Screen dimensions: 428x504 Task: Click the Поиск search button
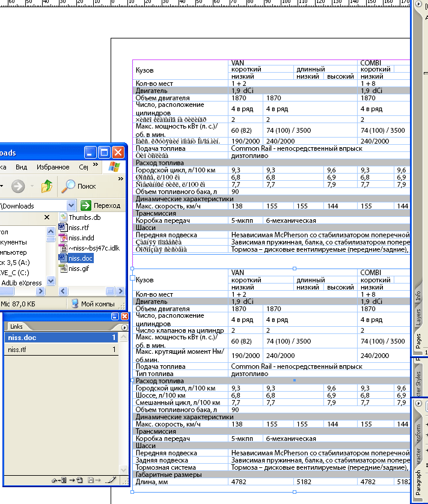[79, 186]
